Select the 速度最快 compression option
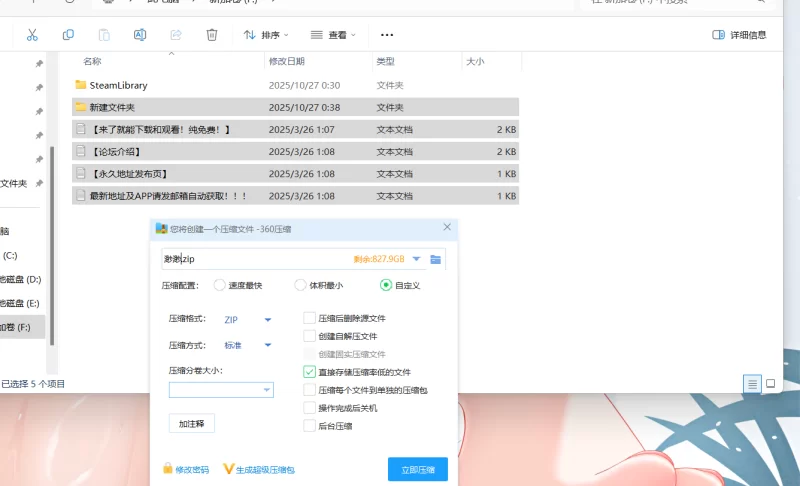Screen dimensions: 800x486 coord(220,285)
